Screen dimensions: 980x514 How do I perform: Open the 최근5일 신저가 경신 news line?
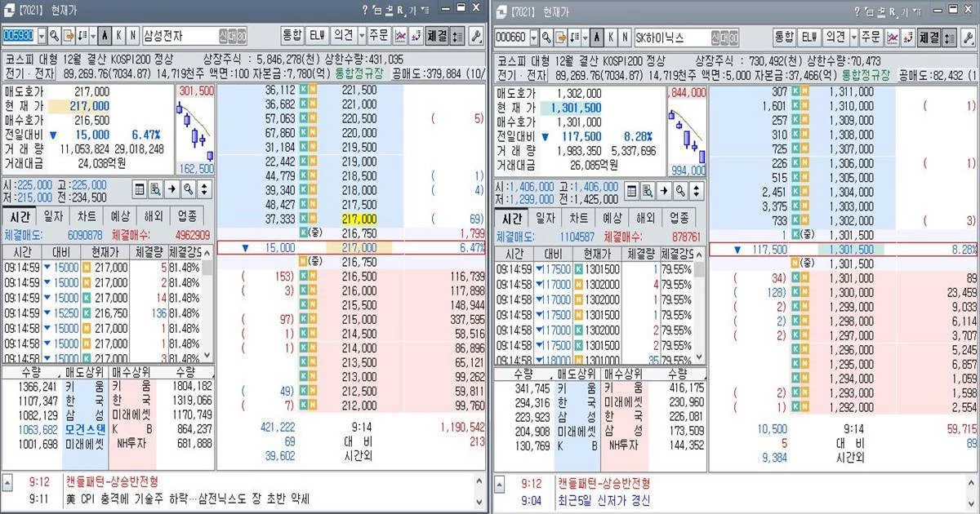coord(605,498)
